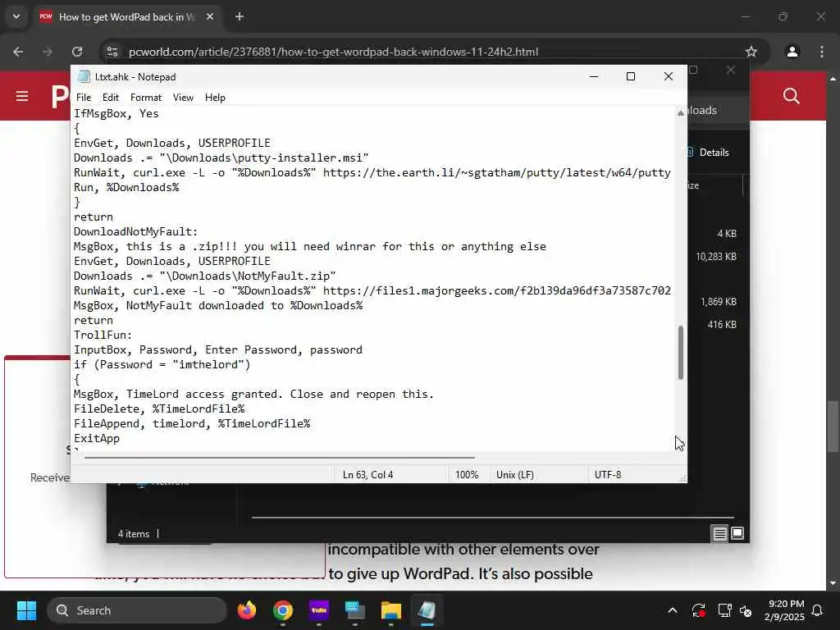Click 'Unix (LF)' in status bar
Image resolution: width=840 pixels, height=630 pixels.
tap(515, 475)
